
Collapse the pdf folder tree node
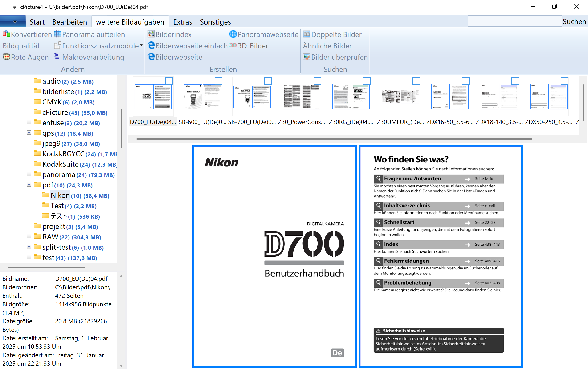point(29,184)
